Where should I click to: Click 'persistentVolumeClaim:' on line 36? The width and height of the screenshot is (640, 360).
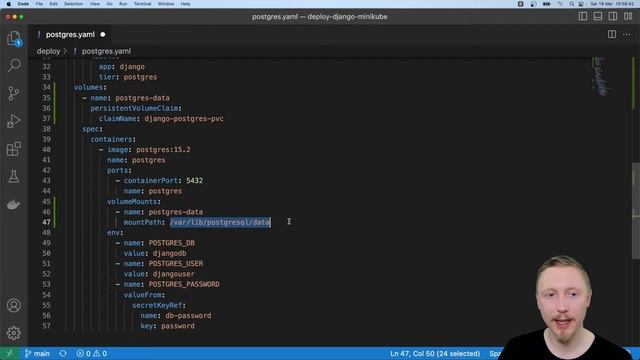coord(136,108)
